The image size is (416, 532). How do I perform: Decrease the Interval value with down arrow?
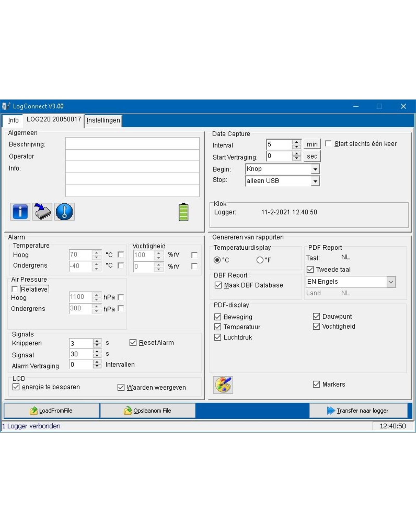[x=296, y=147]
